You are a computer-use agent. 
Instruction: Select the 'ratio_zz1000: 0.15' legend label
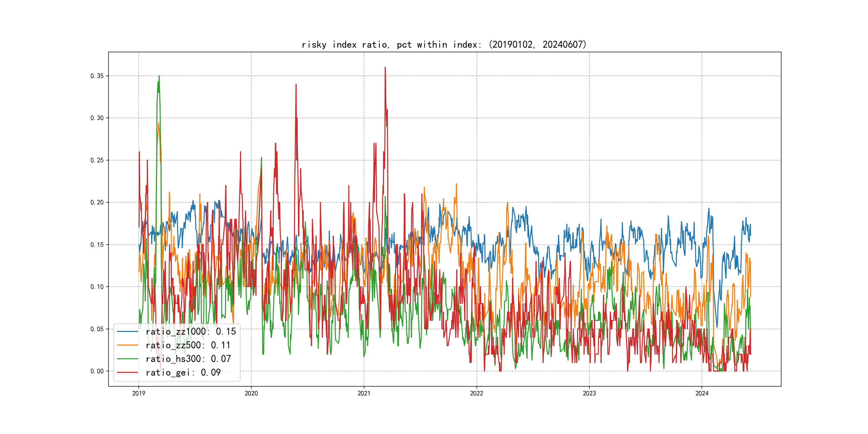coord(190,332)
